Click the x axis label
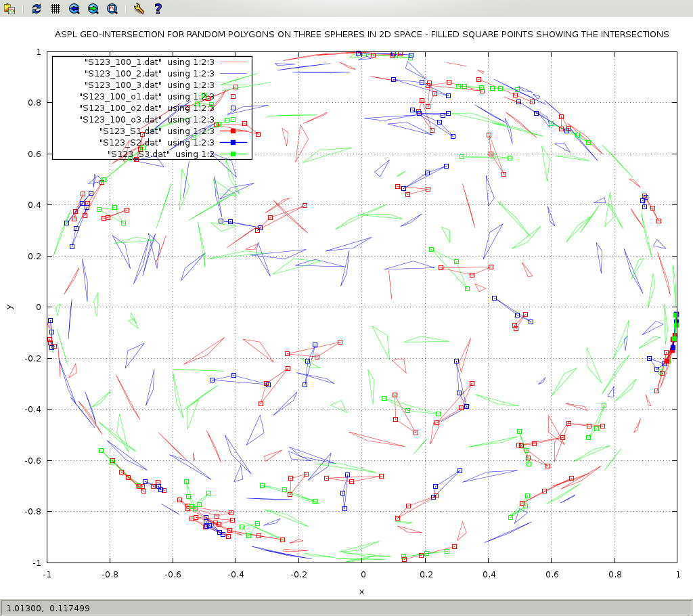 [x=361, y=592]
